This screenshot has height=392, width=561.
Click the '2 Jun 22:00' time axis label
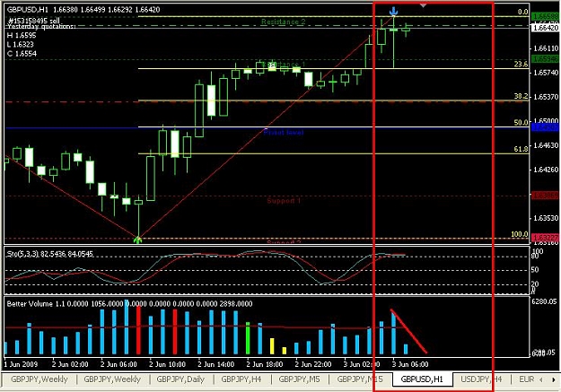pos(313,364)
